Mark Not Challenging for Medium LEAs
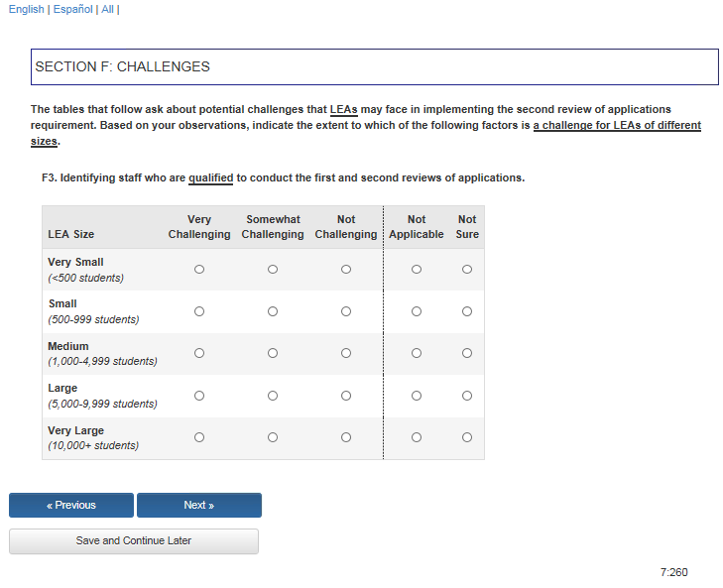The width and height of the screenshot is (723, 588). (x=346, y=353)
